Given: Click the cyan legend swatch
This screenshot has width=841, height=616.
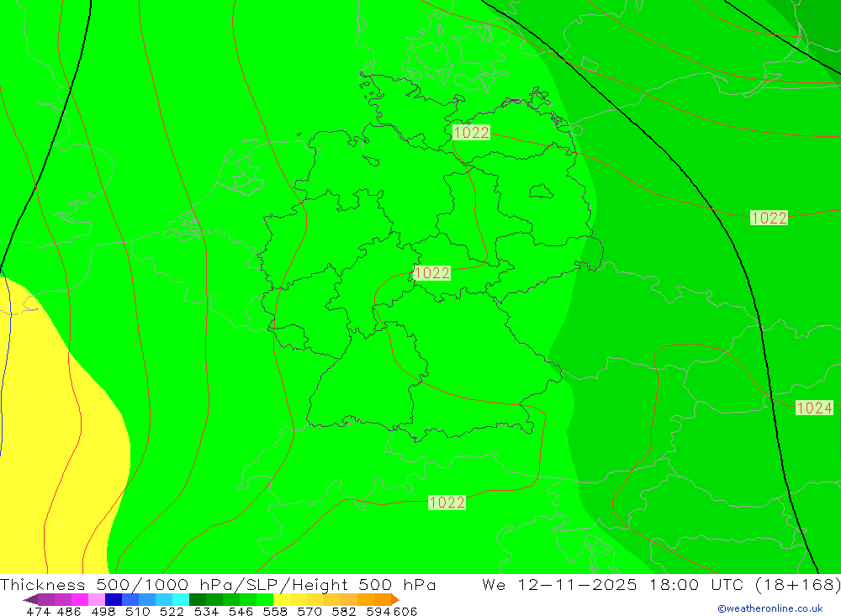Looking at the screenshot, I should 181,599.
